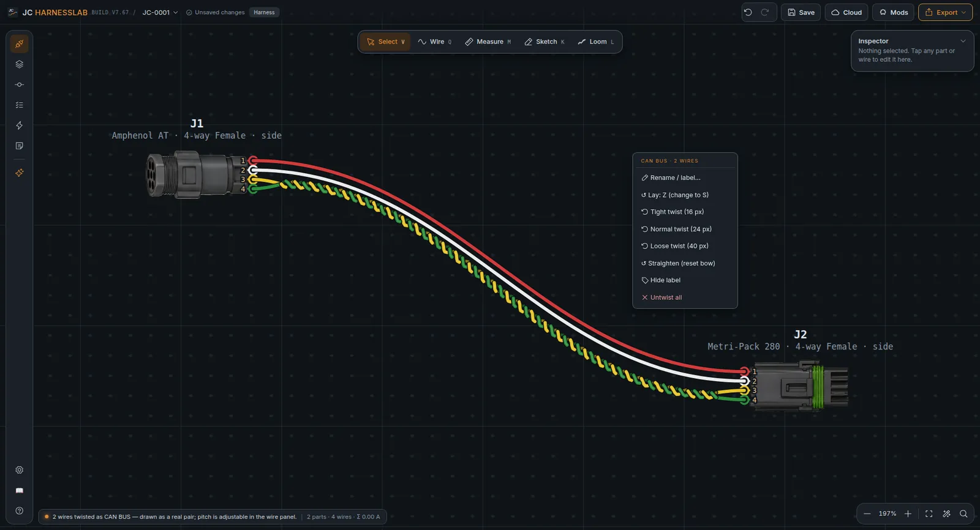Click Untwist all
Image resolution: width=980 pixels, height=530 pixels.
[x=685, y=297]
